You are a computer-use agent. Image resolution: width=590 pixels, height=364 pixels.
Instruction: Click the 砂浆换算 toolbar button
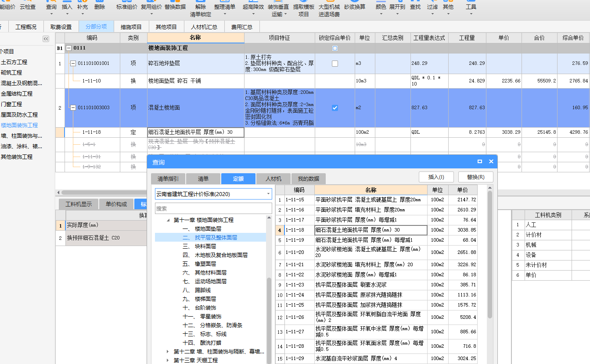[x=355, y=7]
